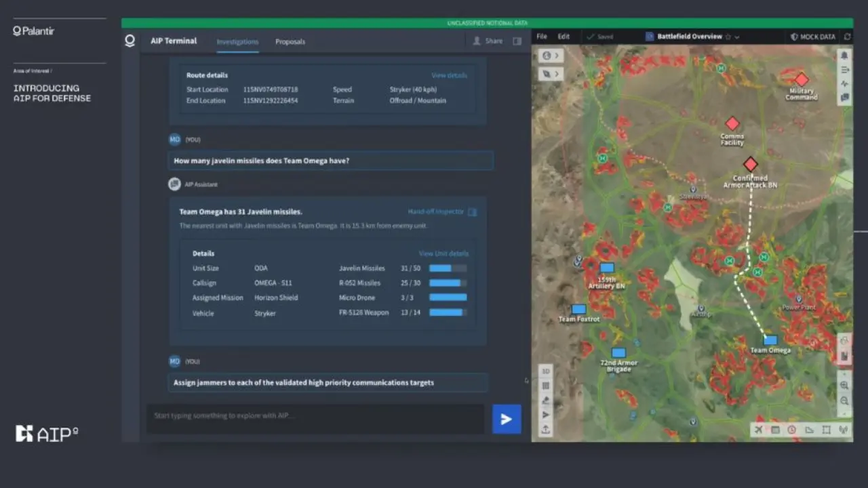The image size is (868, 488).
Task: Click the clock icon in map toolbar
Action: pos(791,430)
